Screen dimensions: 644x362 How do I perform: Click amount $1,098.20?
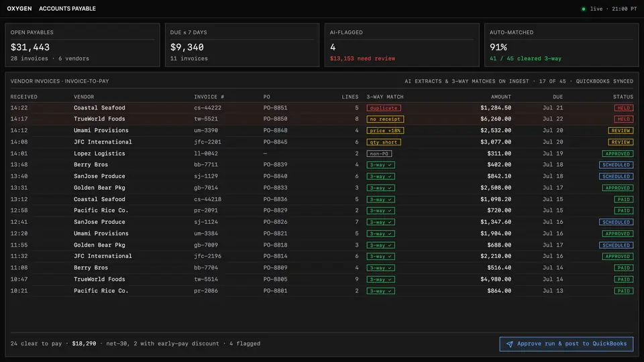pyautogui.click(x=496, y=199)
